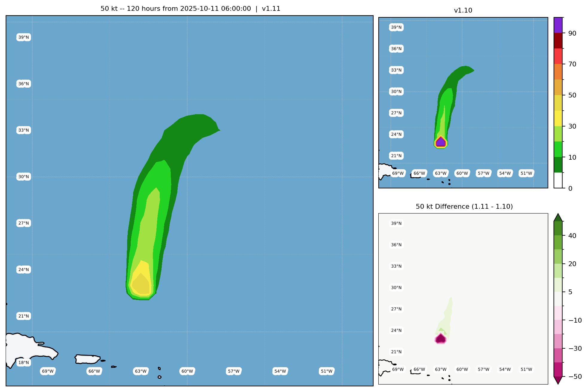Click the 27°N label in the difference panel
Image resolution: width=588 pixels, height=392 pixels.
pos(396,309)
